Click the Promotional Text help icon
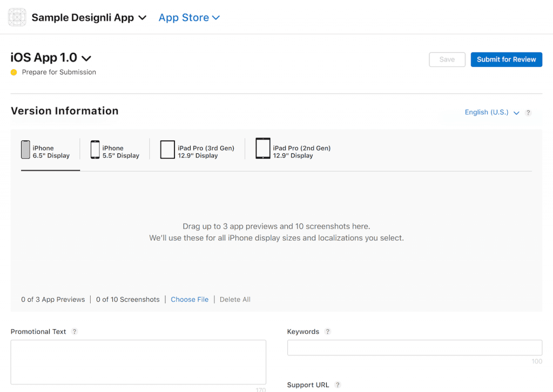The width and height of the screenshot is (553, 392). pos(74,332)
